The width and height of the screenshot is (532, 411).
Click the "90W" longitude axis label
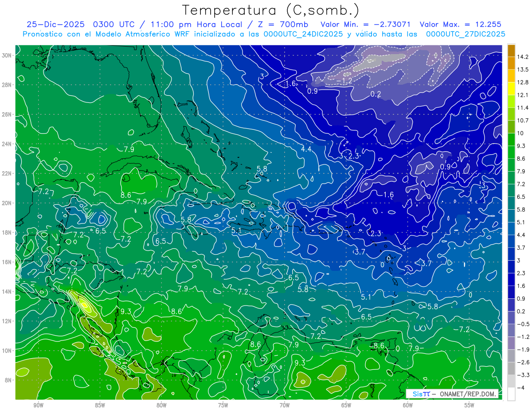coord(38,405)
